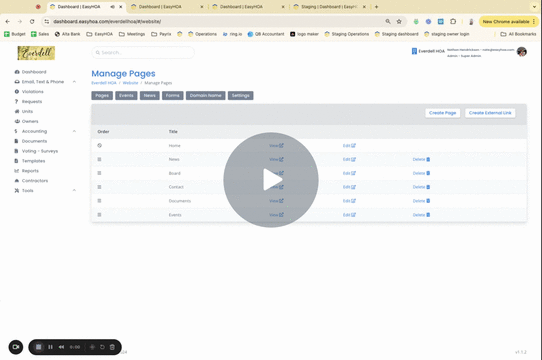Click the Everdell HOA breadcrumb link
The image size is (542, 360).
pos(104,83)
